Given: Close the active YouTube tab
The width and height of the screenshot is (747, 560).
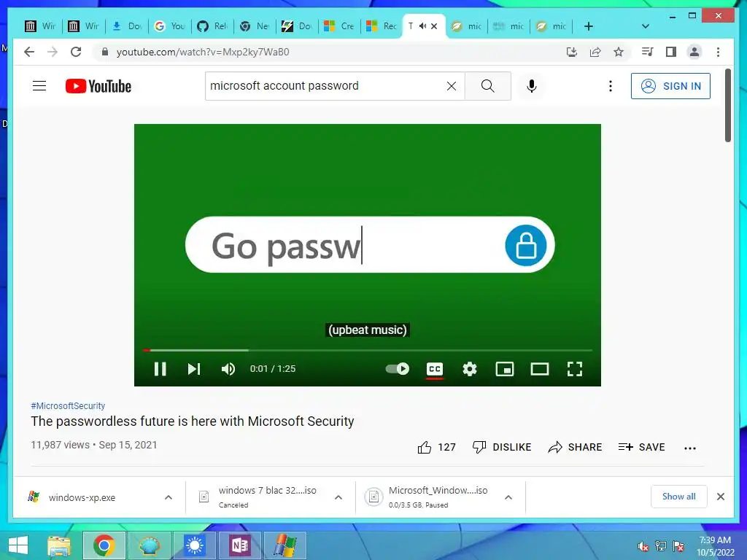Looking at the screenshot, I should click(x=434, y=26).
